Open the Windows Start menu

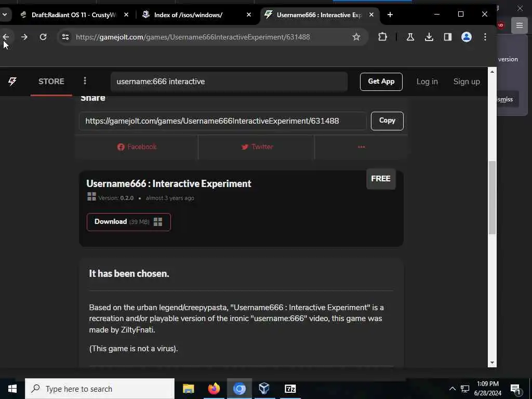pyautogui.click(x=12, y=389)
